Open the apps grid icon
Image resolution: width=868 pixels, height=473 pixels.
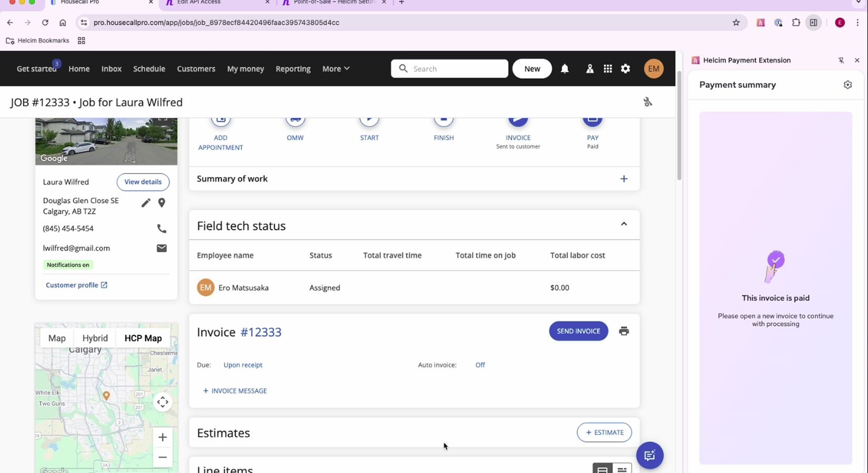[x=608, y=69]
